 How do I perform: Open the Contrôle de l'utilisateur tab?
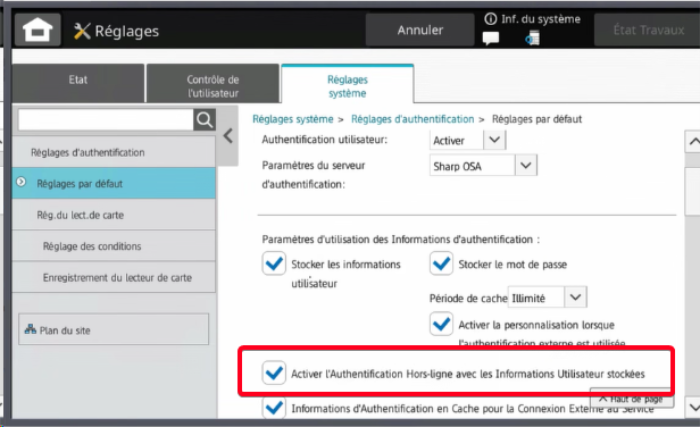coord(213,85)
